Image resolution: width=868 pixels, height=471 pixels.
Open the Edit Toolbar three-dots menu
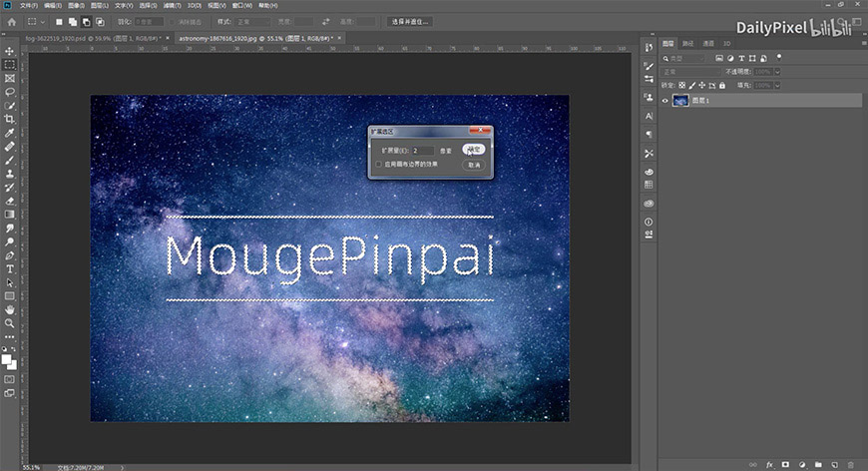(9, 336)
